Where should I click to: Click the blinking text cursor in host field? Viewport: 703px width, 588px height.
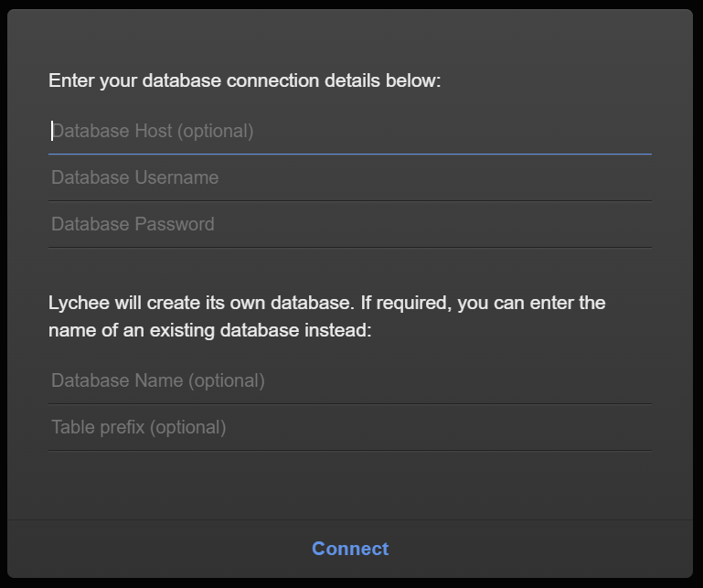tap(51, 132)
